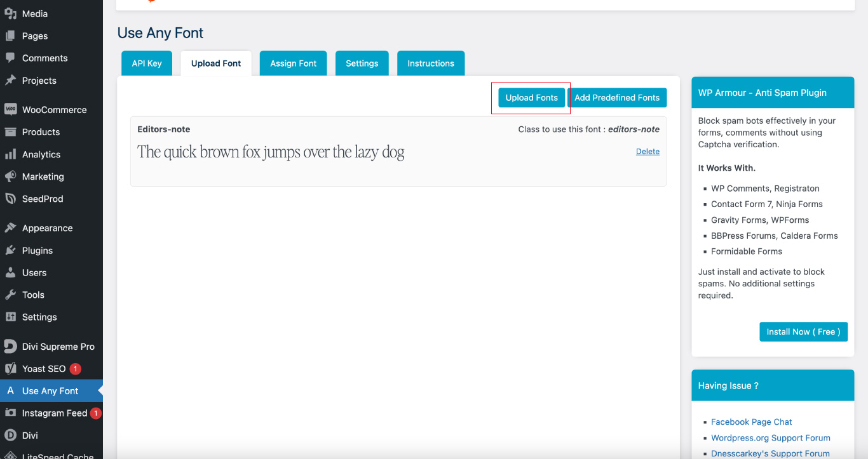Open the Instructions tab
This screenshot has width=868, height=459.
[431, 63]
